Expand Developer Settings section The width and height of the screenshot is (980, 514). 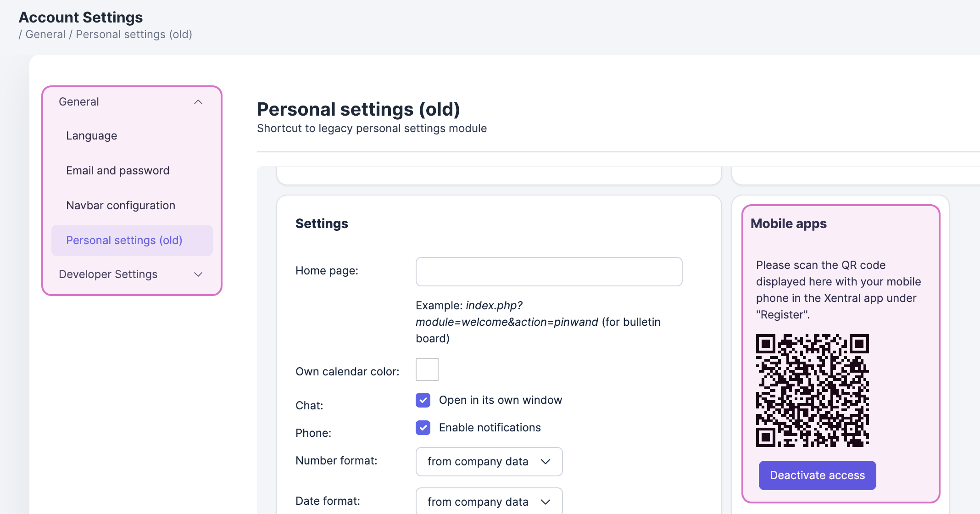pos(108,274)
